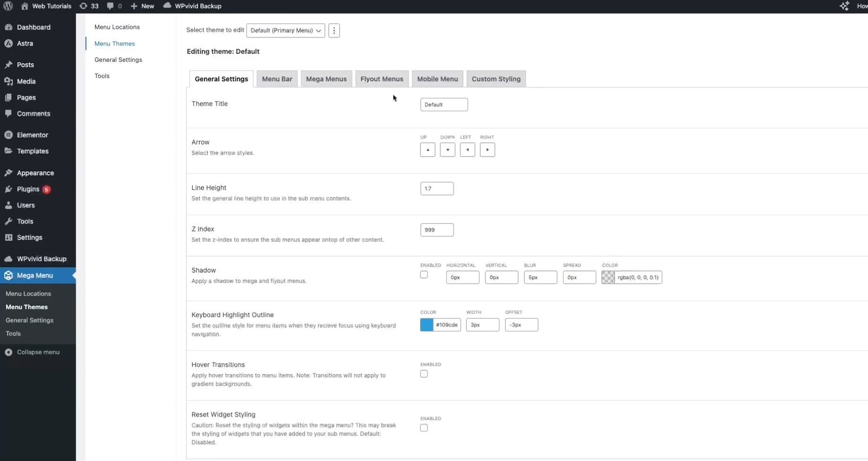Switch to the Mega Menus tab

point(326,79)
